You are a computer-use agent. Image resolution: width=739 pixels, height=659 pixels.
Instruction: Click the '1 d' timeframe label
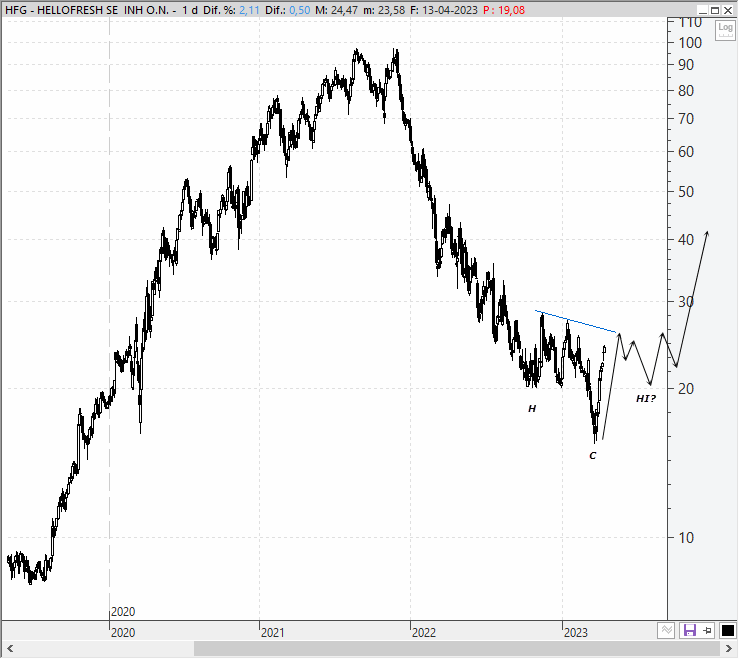pyautogui.click(x=190, y=10)
